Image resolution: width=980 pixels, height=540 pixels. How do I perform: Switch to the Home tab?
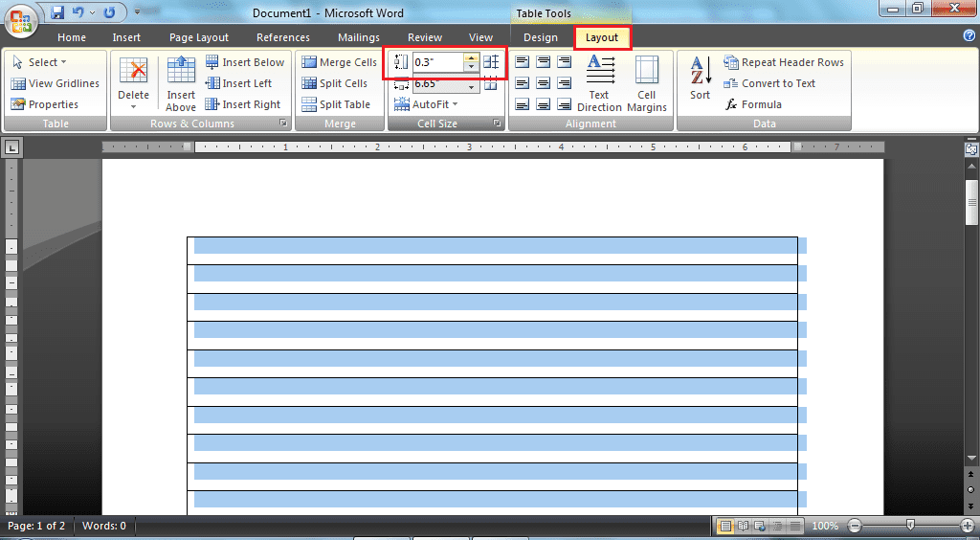pyautogui.click(x=72, y=37)
